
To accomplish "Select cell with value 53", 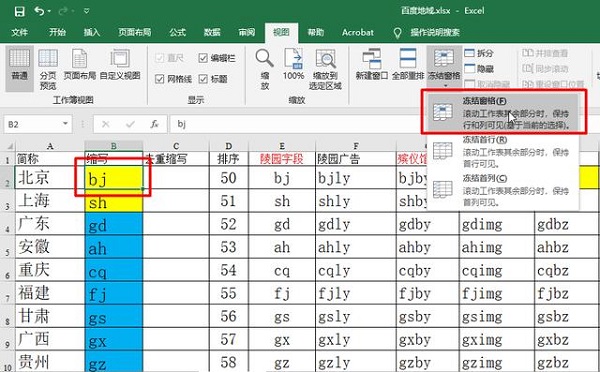I will [x=228, y=247].
